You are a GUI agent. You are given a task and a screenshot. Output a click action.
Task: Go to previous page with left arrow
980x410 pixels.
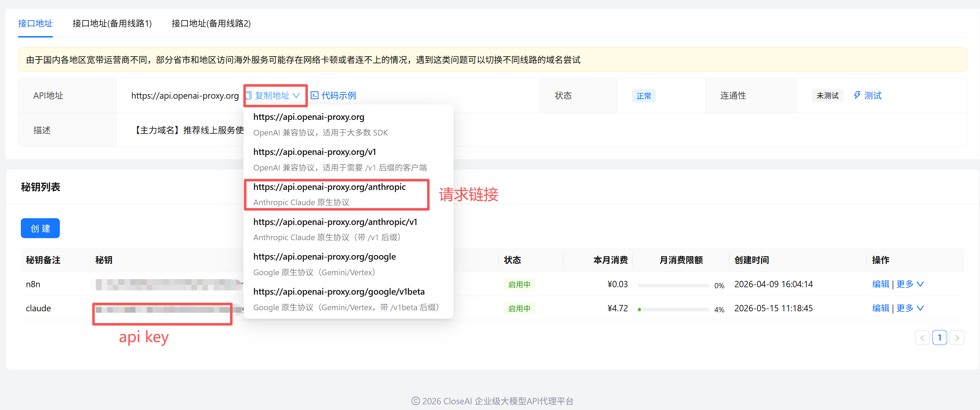(x=922, y=337)
